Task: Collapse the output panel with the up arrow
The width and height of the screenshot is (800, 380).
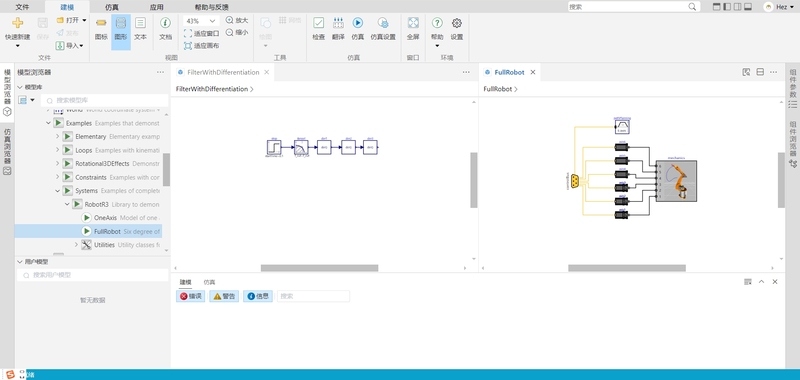Action: click(x=761, y=282)
